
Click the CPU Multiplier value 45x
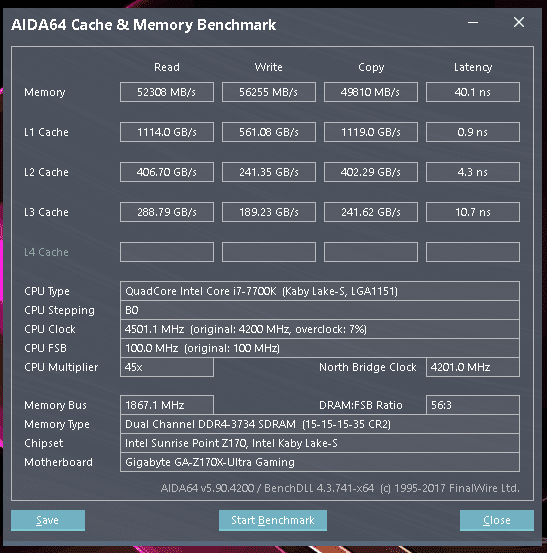click(167, 367)
